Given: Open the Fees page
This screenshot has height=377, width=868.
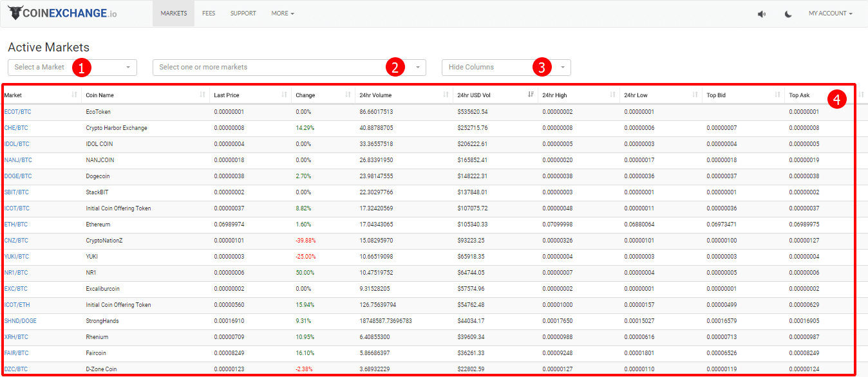Looking at the screenshot, I should (x=209, y=14).
